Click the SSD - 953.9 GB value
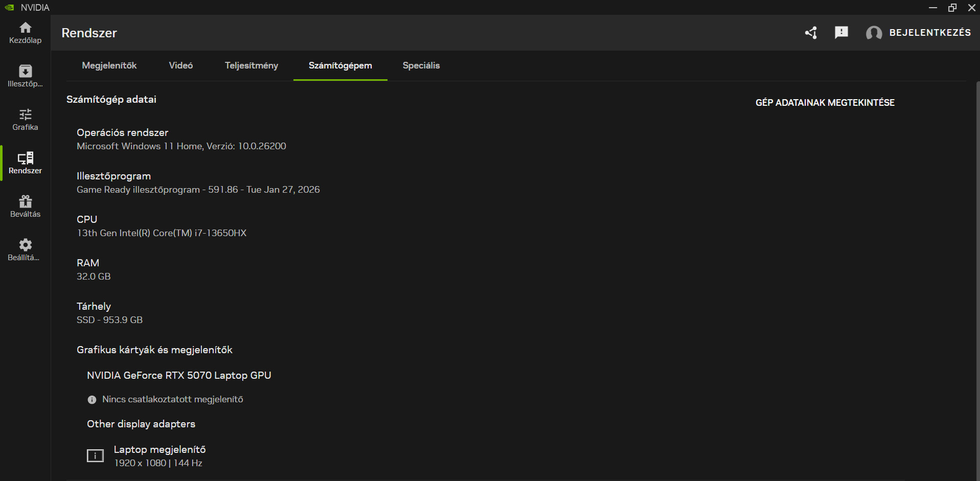Viewport: 980px width, 481px height. click(x=109, y=320)
